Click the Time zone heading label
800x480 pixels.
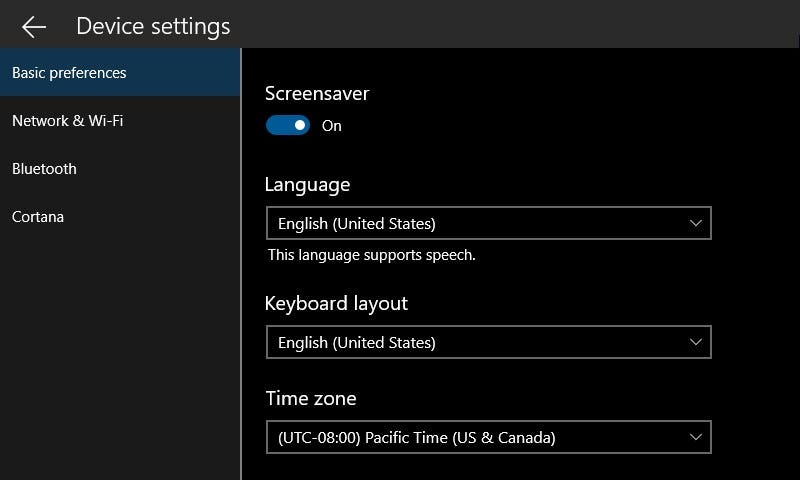(311, 398)
